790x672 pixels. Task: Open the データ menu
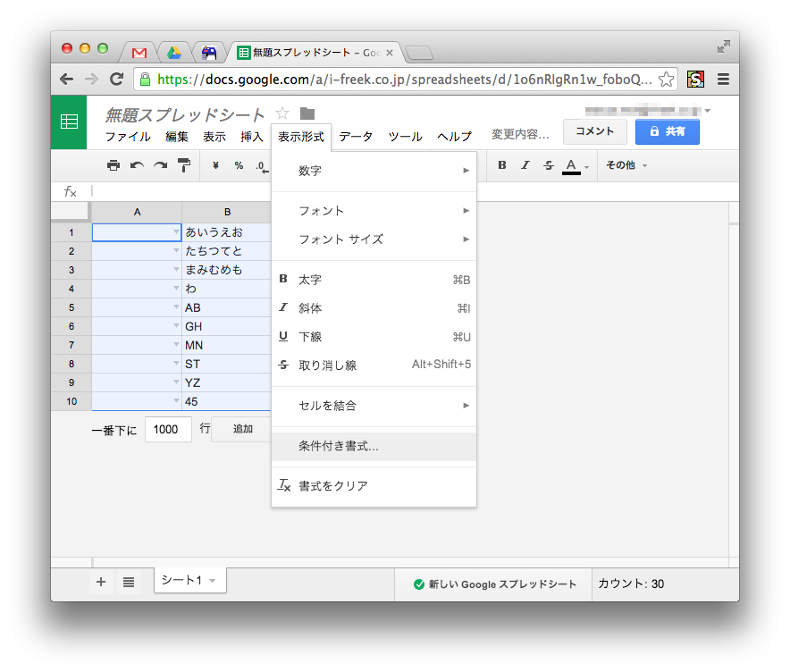pyautogui.click(x=356, y=137)
